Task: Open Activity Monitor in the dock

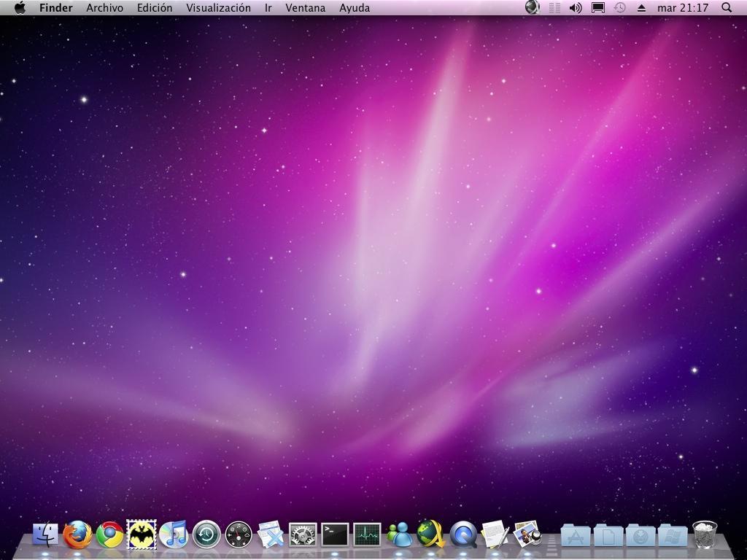Action: (x=367, y=534)
